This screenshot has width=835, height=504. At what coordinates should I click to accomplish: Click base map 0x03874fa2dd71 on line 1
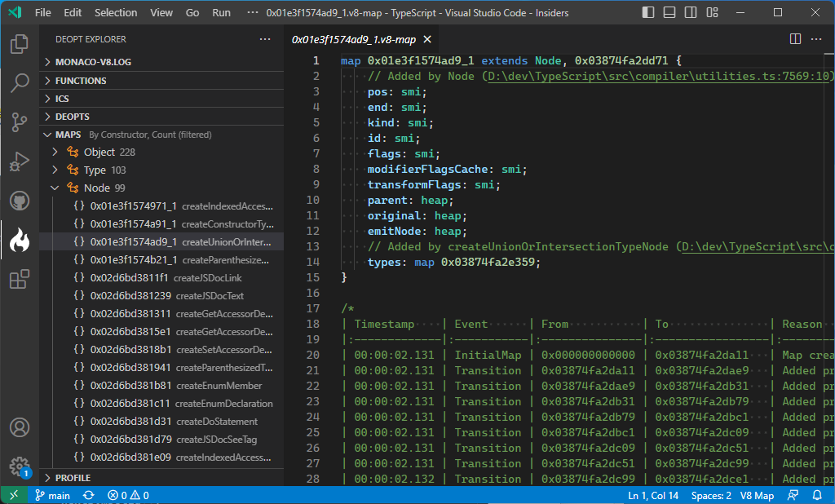(621, 60)
